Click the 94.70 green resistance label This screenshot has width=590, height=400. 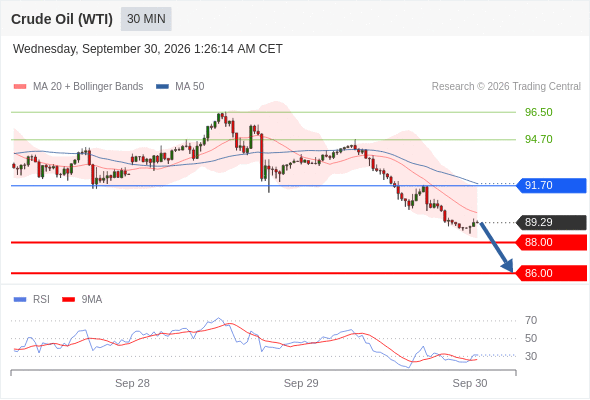click(x=538, y=139)
